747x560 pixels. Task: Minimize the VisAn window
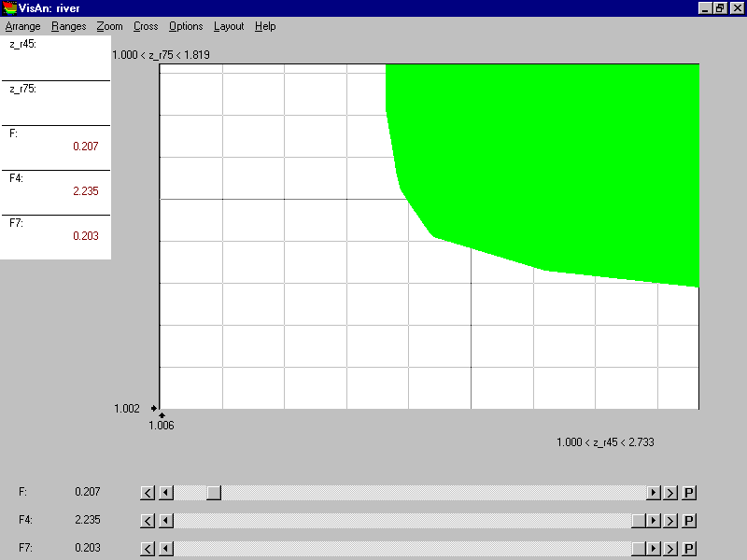point(705,8)
